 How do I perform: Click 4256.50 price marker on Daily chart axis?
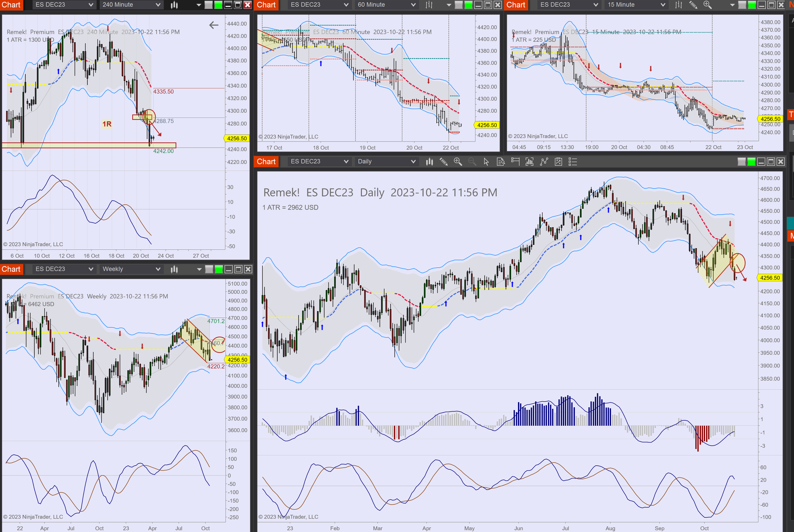pyautogui.click(x=770, y=278)
